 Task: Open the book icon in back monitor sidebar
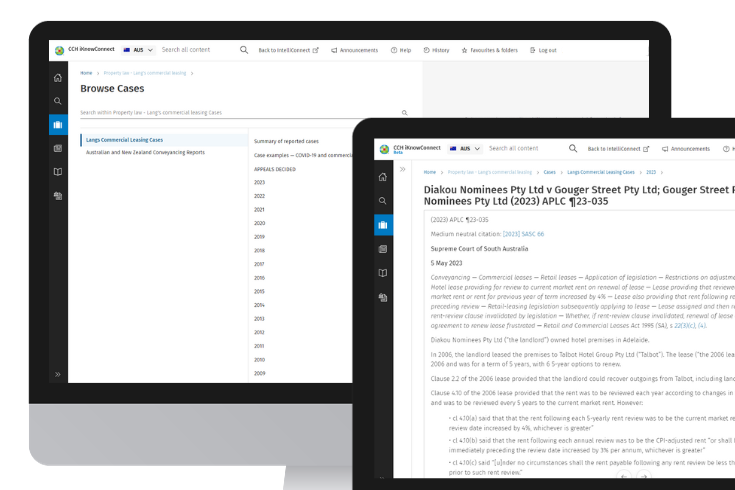click(x=58, y=172)
